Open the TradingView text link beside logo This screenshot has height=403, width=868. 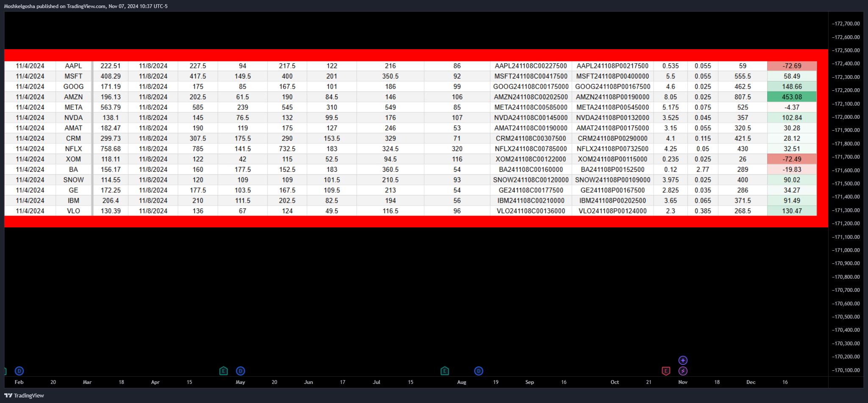click(x=29, y=395)
